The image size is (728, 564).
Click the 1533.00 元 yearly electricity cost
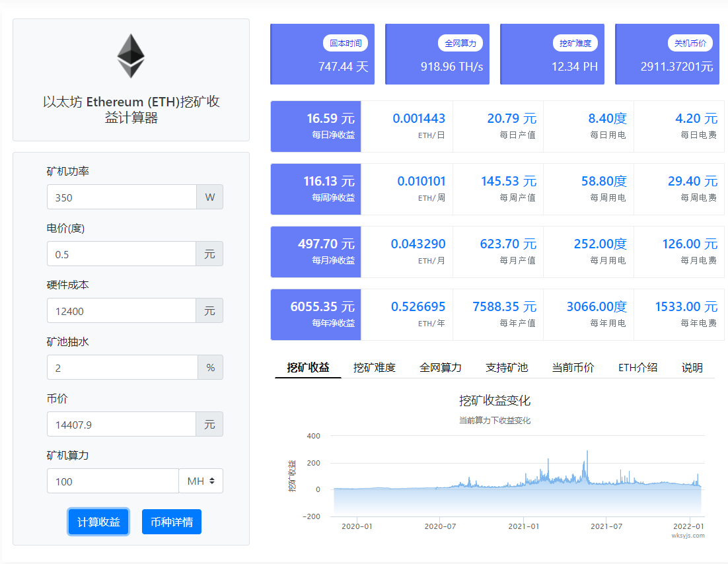(x=686, y=307)
